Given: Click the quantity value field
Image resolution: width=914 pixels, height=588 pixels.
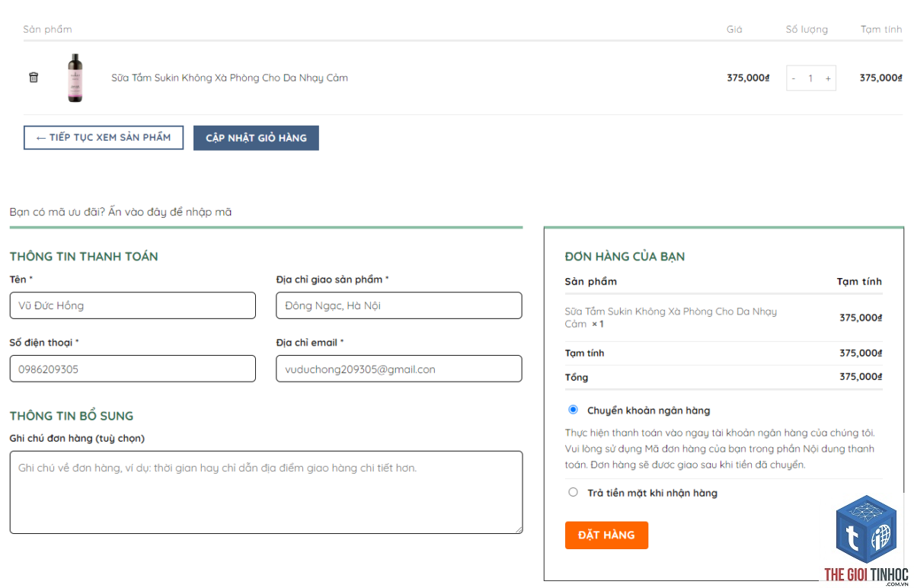Looking at the screenshot, I should click(811, 78).
